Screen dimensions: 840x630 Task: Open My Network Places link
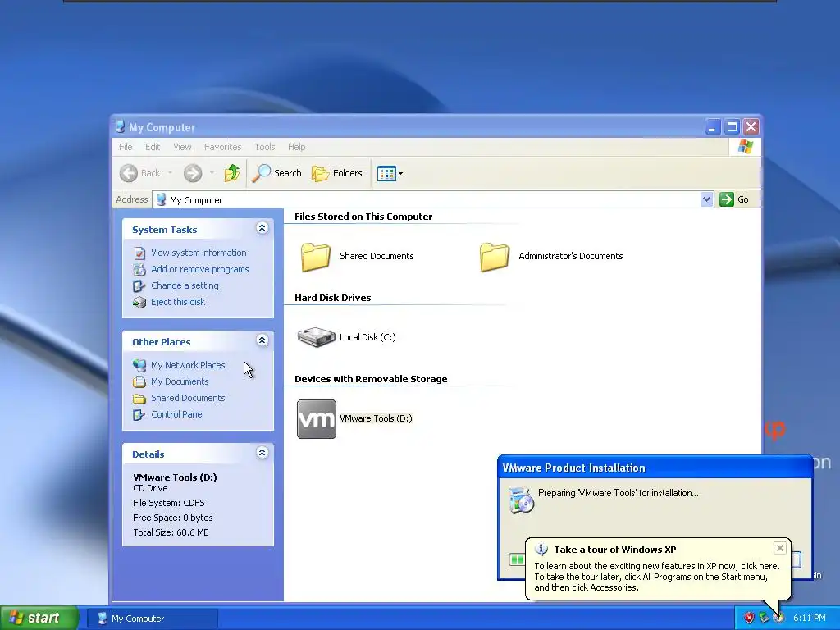[x=188, y=365]
